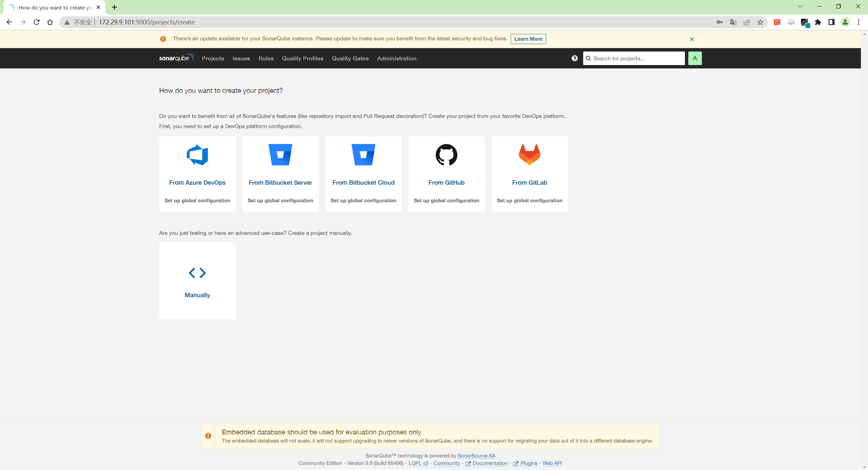Screen dimensions: 868x470
Task: Open the Documentation footer link
Action: pos(487,463)
